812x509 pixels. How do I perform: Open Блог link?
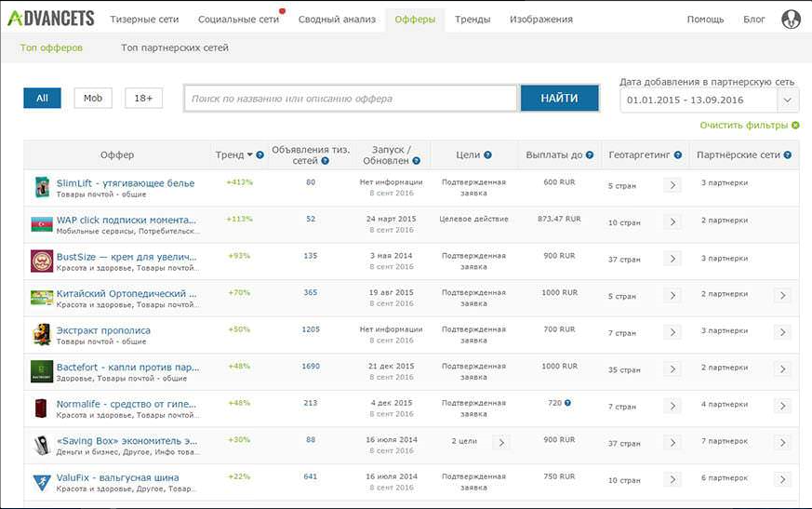pyautogui.click(x=754, y=20)
